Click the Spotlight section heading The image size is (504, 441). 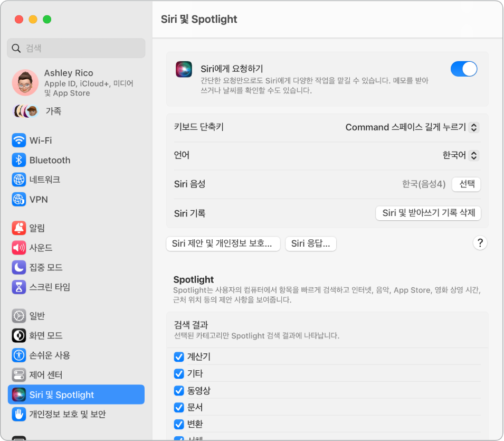[x=194, y=279]
